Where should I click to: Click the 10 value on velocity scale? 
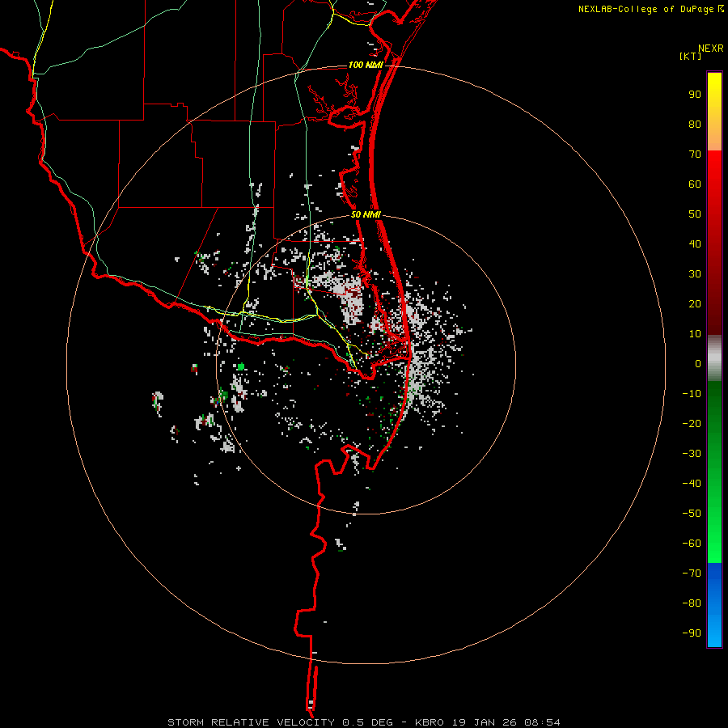695,334
